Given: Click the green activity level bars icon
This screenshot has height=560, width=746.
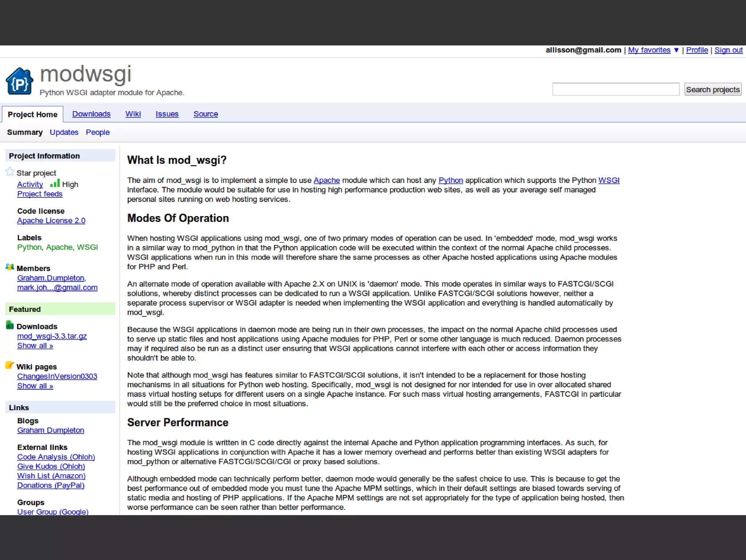Looking at the screenshot, I should (55, 183).
